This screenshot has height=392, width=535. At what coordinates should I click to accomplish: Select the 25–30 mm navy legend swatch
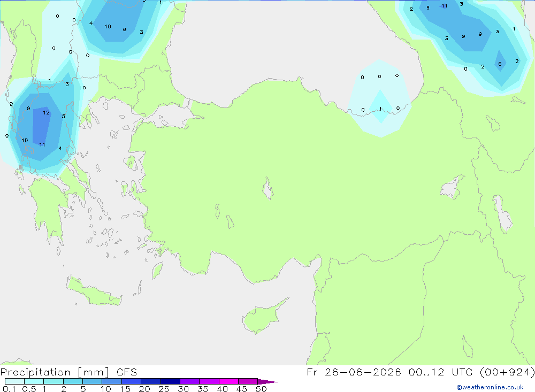tap(170, 381)
